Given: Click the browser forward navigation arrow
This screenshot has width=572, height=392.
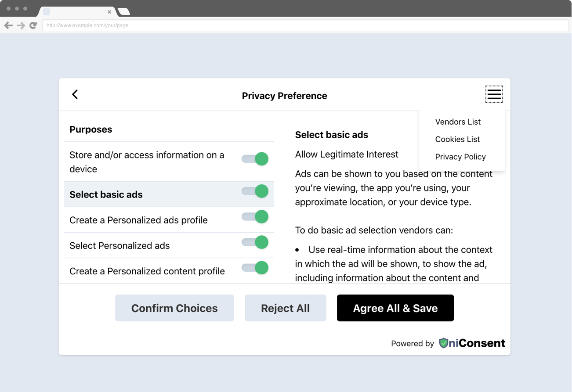Looking at the screenshot, I should [x=21, y=25].
